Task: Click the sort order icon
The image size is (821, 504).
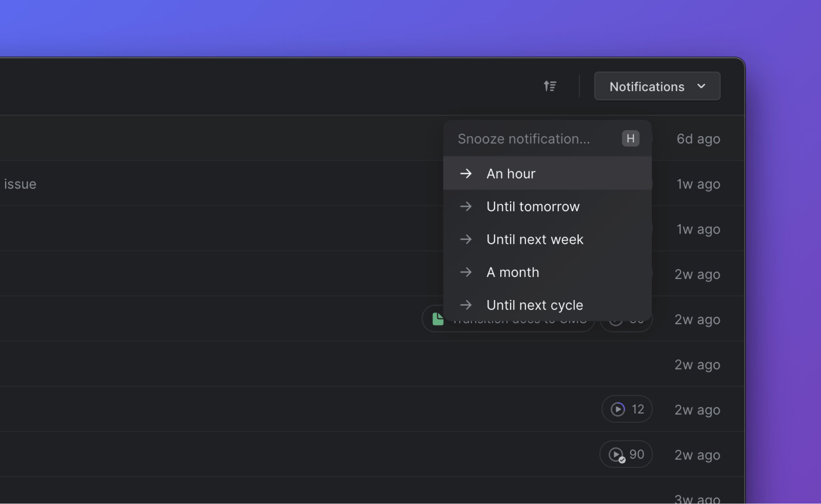Action: tap(550, 86)
